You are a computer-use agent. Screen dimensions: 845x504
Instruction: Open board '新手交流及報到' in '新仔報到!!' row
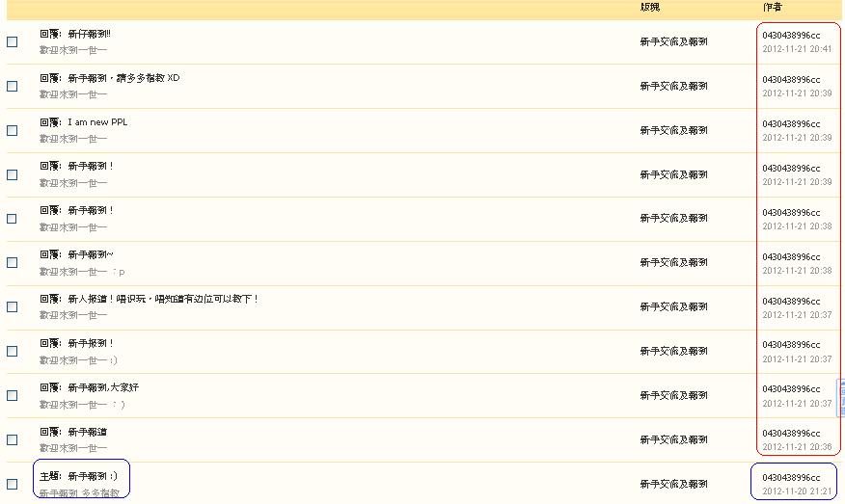(673, 42)
